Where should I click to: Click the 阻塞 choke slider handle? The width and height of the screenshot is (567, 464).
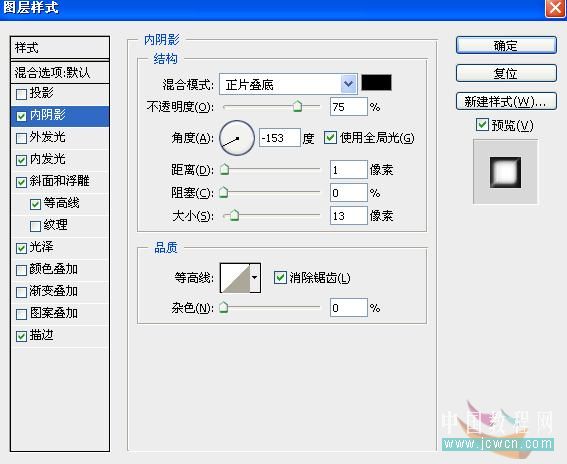tap(224, 192)
